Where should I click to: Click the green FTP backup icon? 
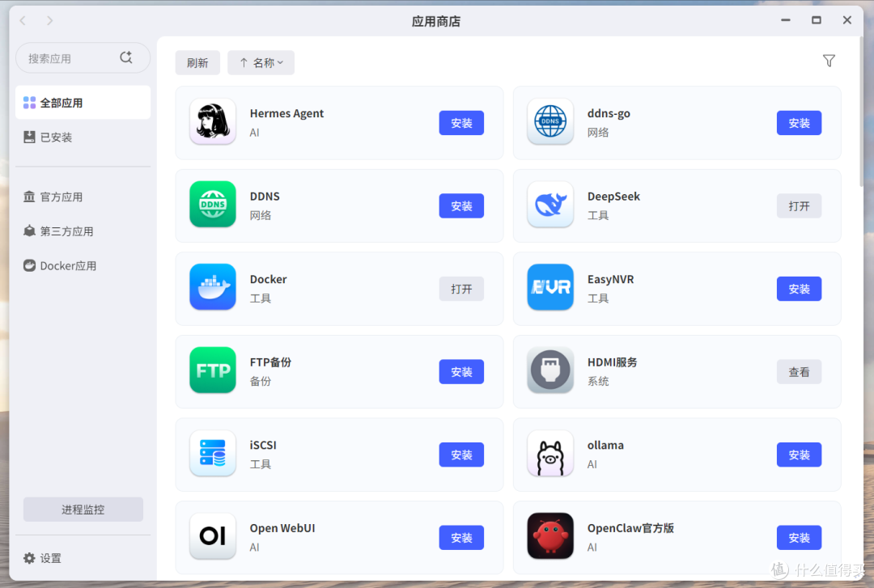coord(212,370)
